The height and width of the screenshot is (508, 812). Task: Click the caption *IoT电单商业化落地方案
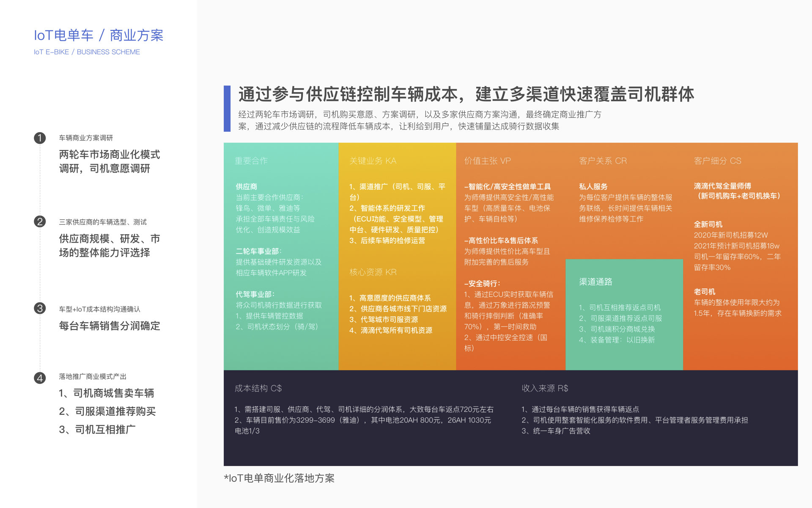(x=279, y=478)
